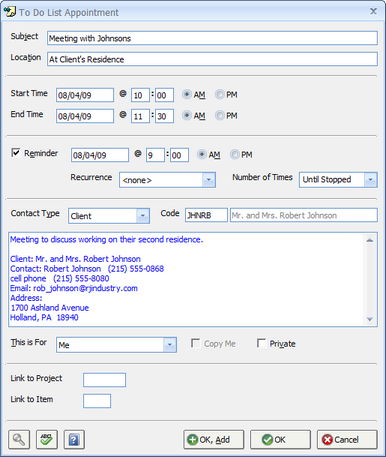Open the help question mark icon button
386x457 pixels.
point(74,440)
